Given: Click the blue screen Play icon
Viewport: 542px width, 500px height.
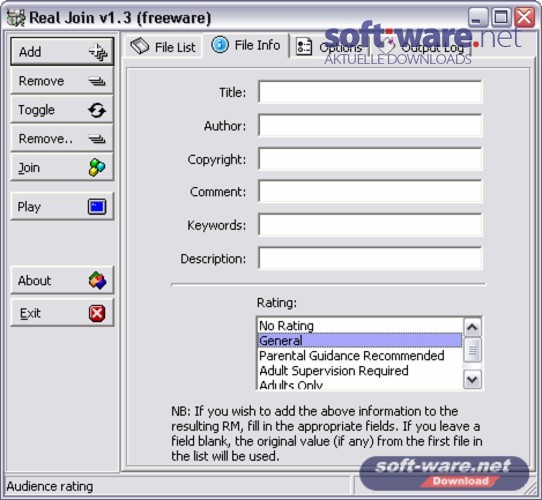Looking at the screenshot, I should click(97, 207).
